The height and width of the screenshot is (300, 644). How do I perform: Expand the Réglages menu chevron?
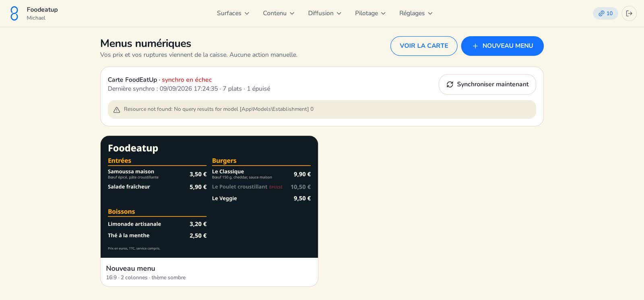point(430,13)
